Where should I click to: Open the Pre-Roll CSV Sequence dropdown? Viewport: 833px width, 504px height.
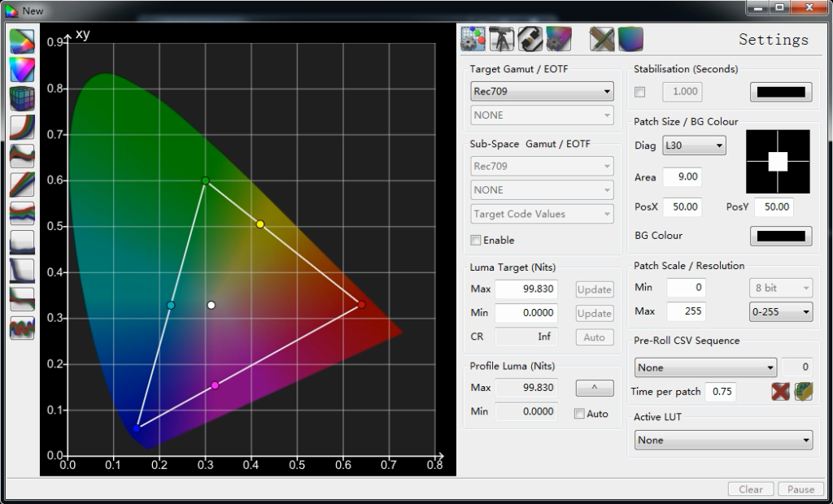click(705, 367)
